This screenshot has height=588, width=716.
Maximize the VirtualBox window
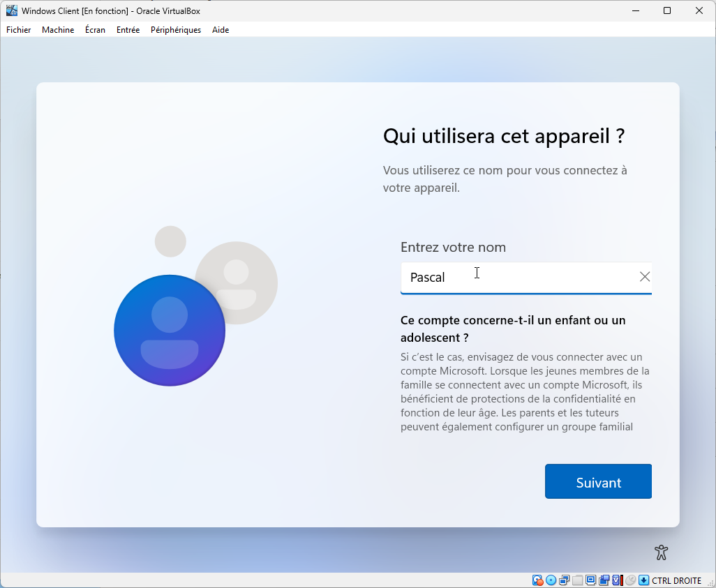(666, 10)
